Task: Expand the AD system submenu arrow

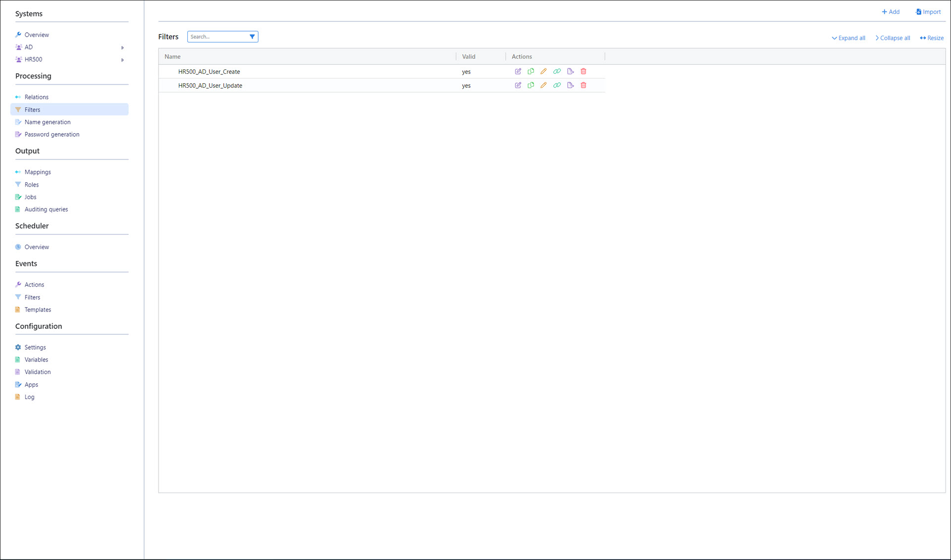Action: [x=122, y=48]
